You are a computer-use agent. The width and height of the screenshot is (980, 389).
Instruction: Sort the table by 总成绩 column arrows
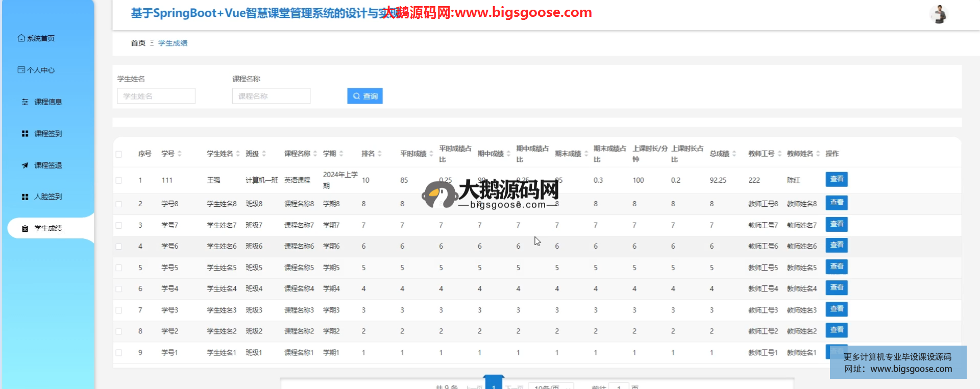pyautogui.click(x=734, y=154)
